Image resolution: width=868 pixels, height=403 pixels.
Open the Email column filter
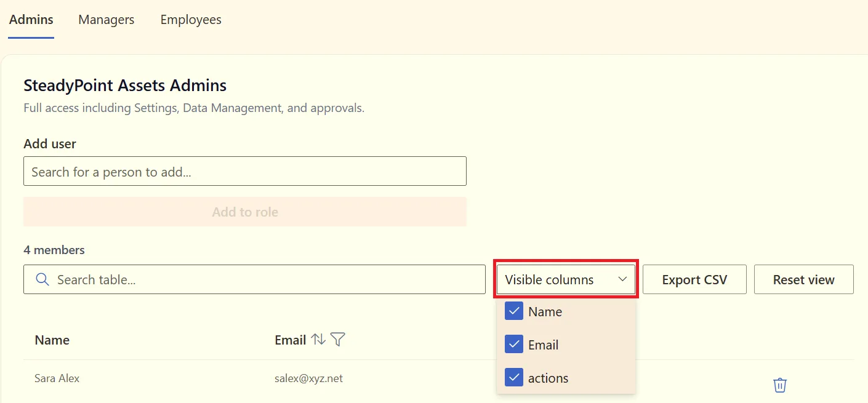[x=337, y=339]
